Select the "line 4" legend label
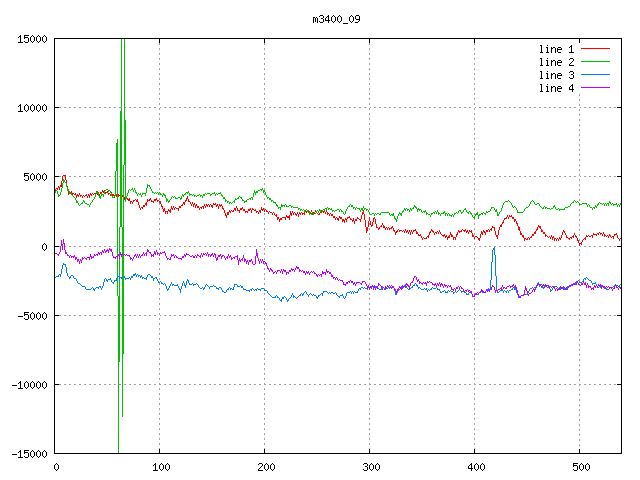Image resolution: width=640 pixels, height=480 pixels. (x=557, y=88)
